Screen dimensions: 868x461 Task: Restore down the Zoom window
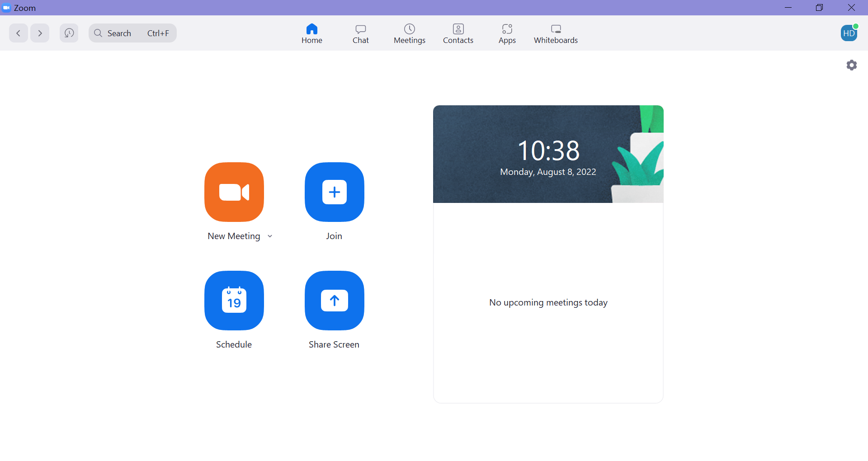(x=819, y=8)
